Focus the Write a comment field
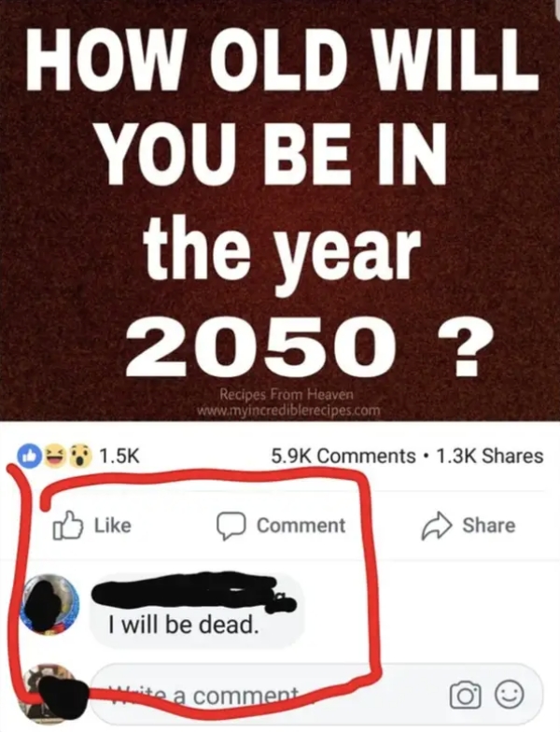This screenshot has height=732, width=560. (x=316, y=695)
